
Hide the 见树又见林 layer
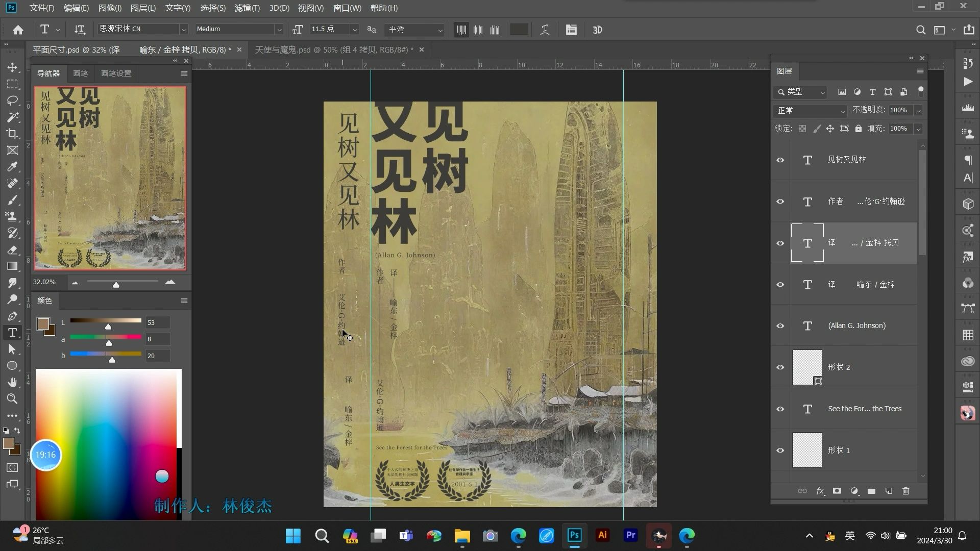click(x=780, y=160)
